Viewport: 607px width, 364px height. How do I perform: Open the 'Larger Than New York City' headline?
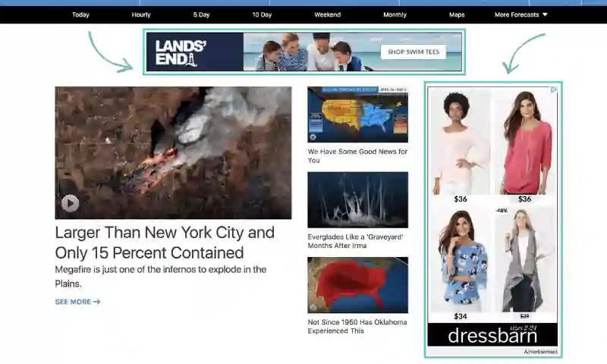pyautogui.click(x=165, y=243)
